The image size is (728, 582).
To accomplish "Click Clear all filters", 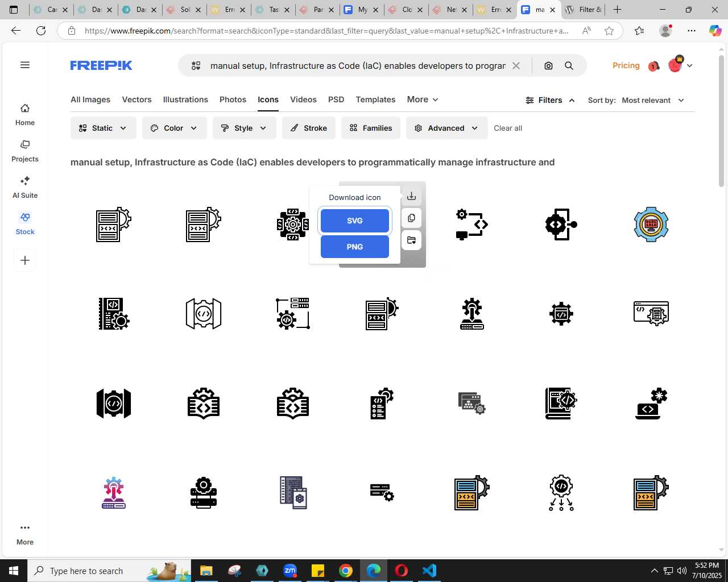I will click(508, 128).
